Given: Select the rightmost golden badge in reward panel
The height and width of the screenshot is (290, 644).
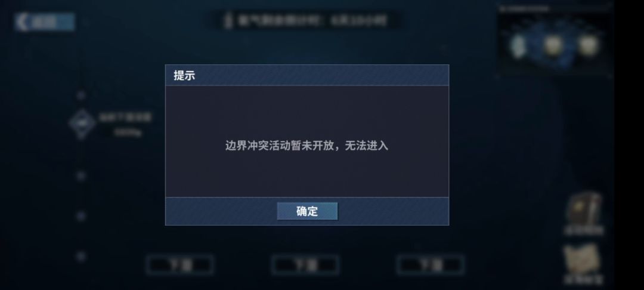Looking at the screenshot, I should pos(588,45).
